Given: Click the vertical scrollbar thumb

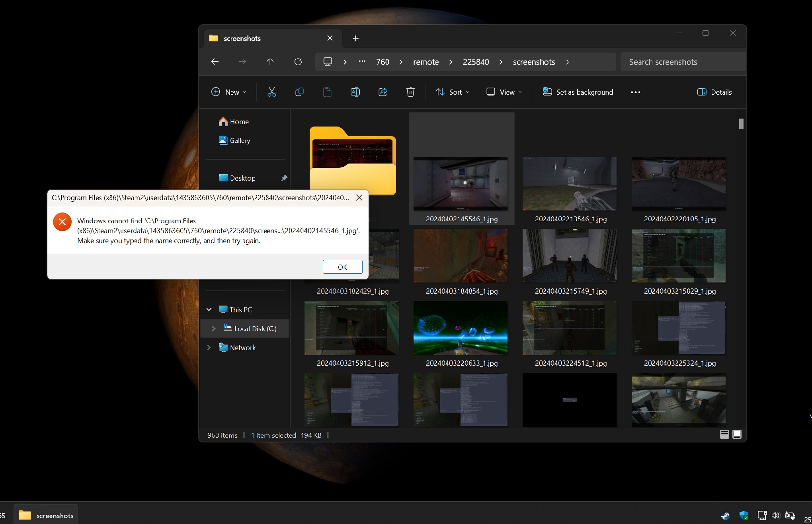Looking at the screenshot, I should [741, 124].
